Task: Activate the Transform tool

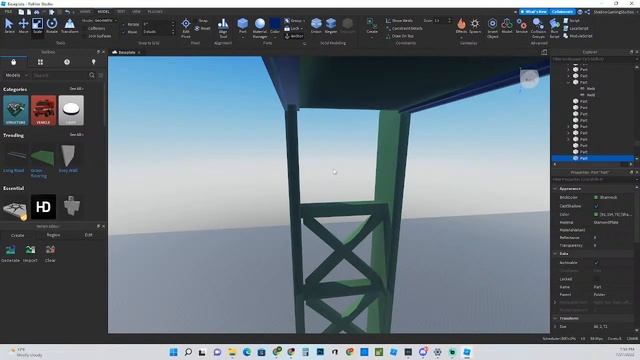Action: coord(70,26)
